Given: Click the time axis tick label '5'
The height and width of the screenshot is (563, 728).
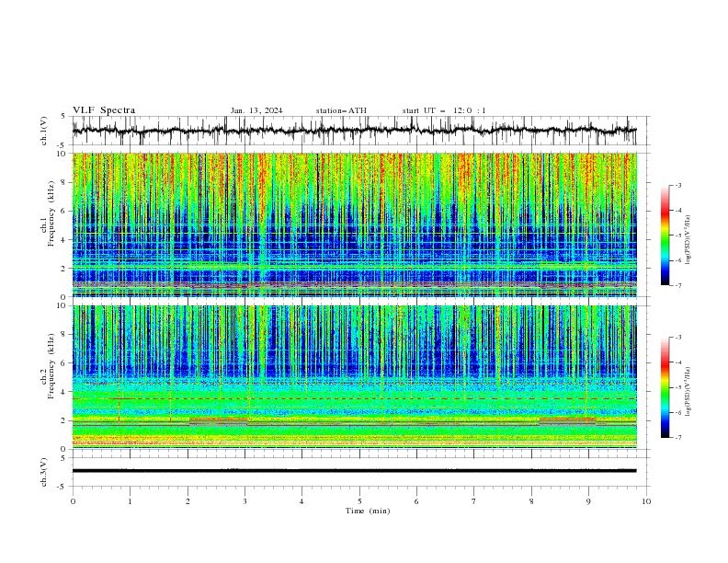Looking at the screenshot, I should [359, 501].
